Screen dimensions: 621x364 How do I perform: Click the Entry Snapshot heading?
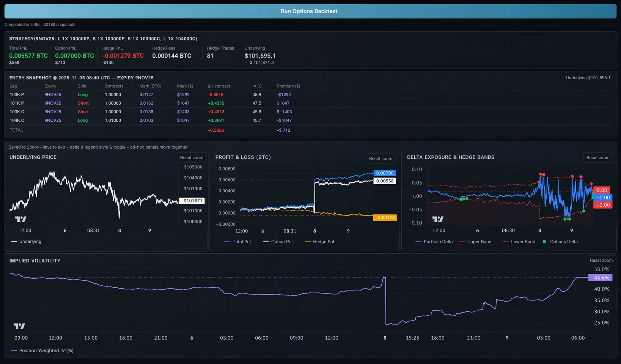(x=81, y=78)
